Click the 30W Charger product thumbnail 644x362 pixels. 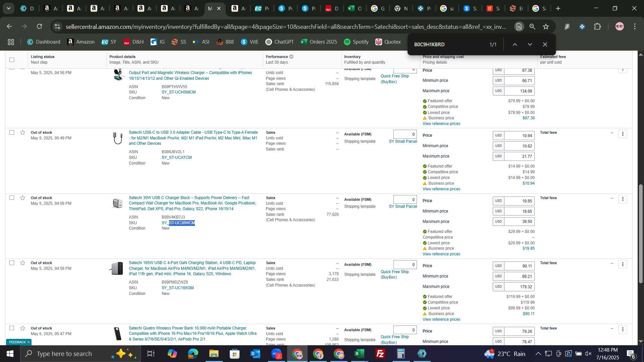pos(118,203)
